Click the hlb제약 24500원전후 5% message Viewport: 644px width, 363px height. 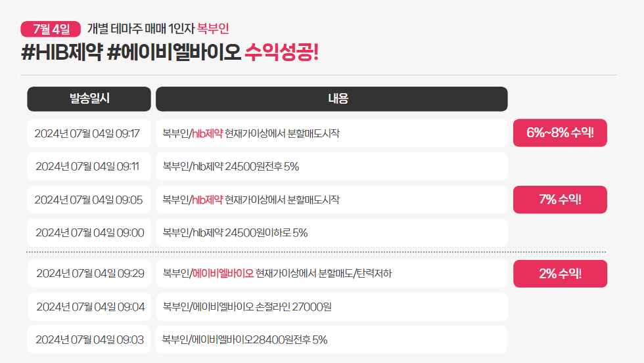(x=332, y=167)
